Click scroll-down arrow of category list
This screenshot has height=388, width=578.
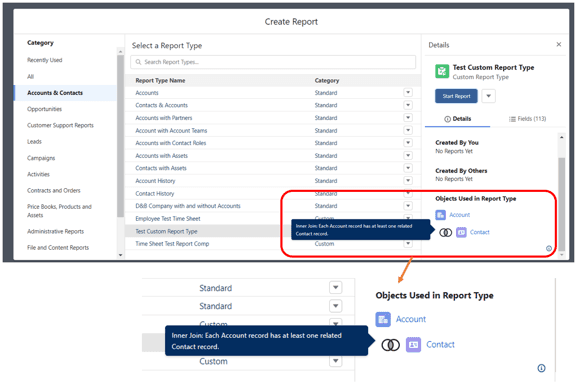(120, 255)
